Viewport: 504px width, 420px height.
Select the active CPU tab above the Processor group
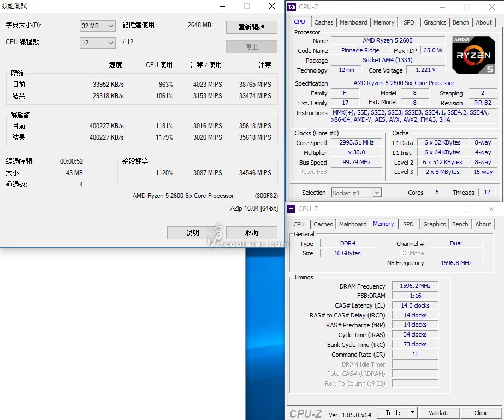pyautogui.click(x=299, y=22)
